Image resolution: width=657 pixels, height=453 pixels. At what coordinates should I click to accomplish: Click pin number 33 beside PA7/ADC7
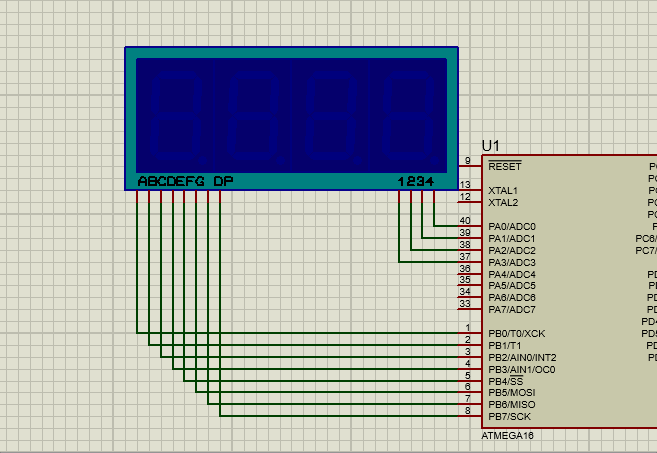coord(465,303)
